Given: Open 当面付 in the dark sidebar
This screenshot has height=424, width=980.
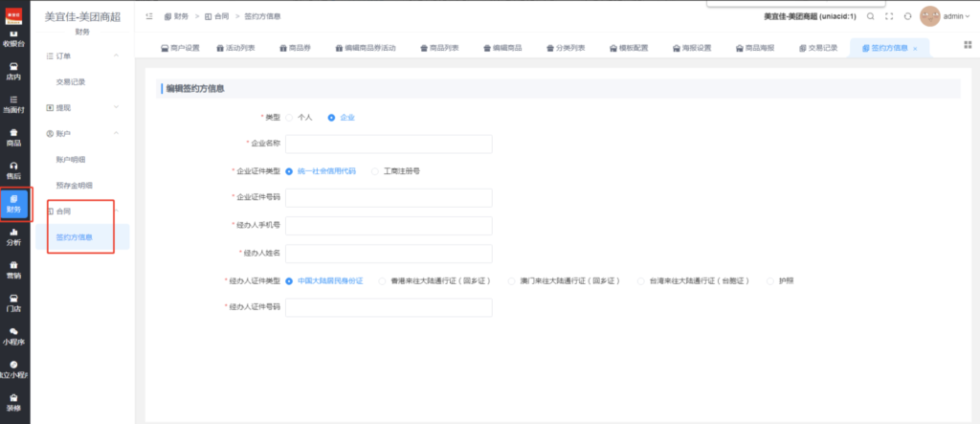Looking at the screenshot, I should pos(13,104).
